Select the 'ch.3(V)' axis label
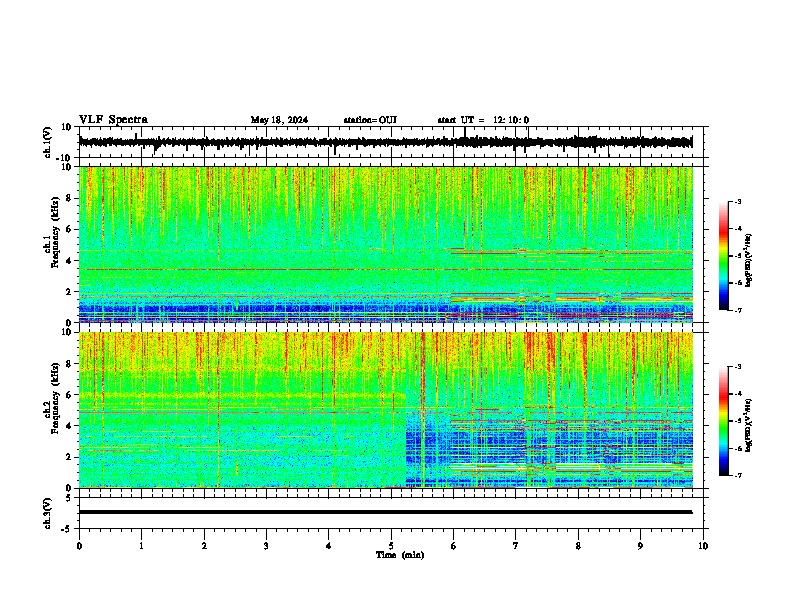This screenshot has width=792, height=612. [48, 513]
